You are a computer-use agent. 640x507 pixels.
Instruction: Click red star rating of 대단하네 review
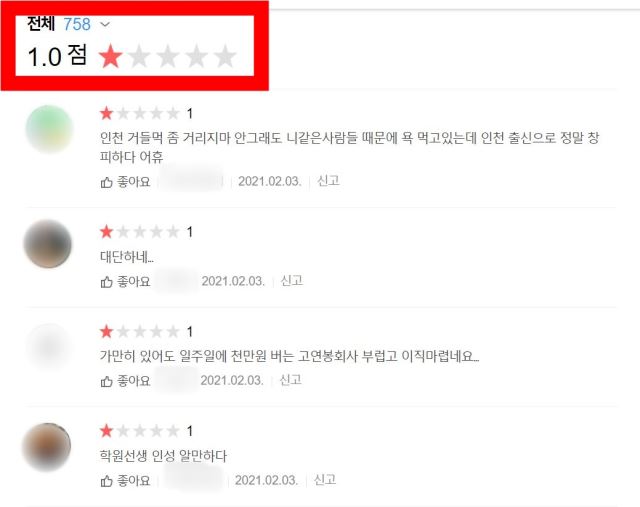107,231
